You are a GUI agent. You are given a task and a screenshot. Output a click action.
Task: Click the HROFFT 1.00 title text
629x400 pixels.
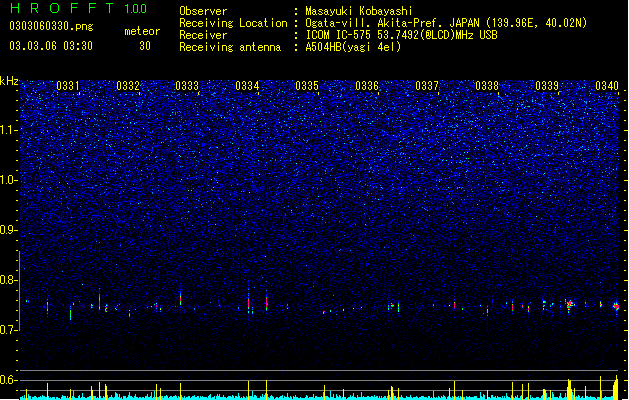pos(79,8)
